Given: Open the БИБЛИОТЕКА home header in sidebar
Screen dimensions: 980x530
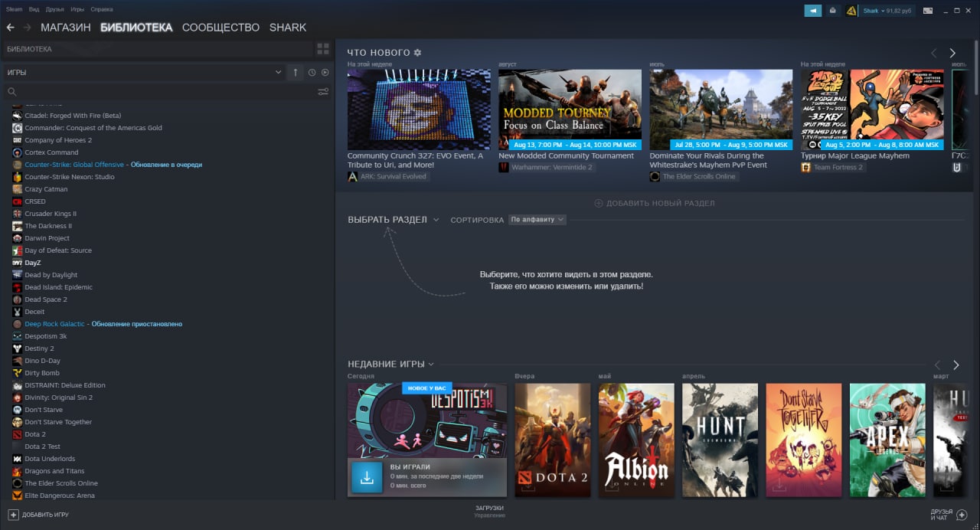Looking at the screenshot, I should (x=29, y=49).
